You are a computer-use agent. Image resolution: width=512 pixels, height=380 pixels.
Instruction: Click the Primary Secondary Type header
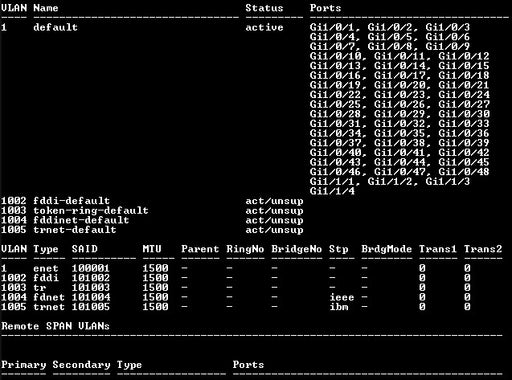click(x=71, y=365)
